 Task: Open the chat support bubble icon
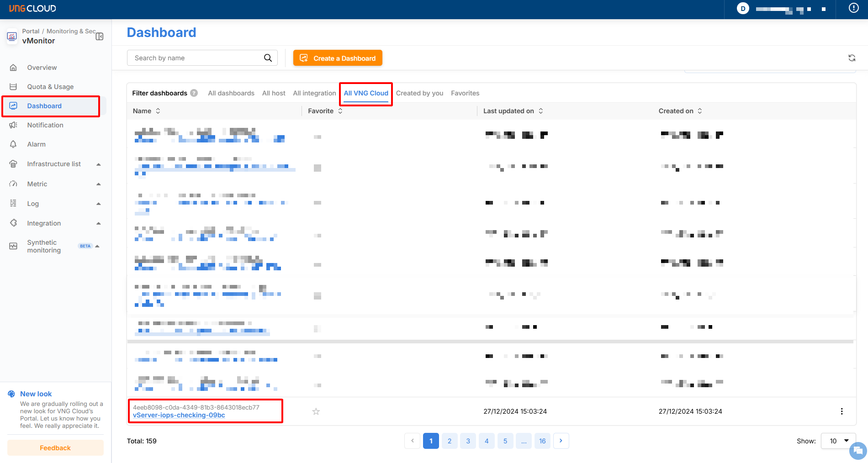point(857,451)
